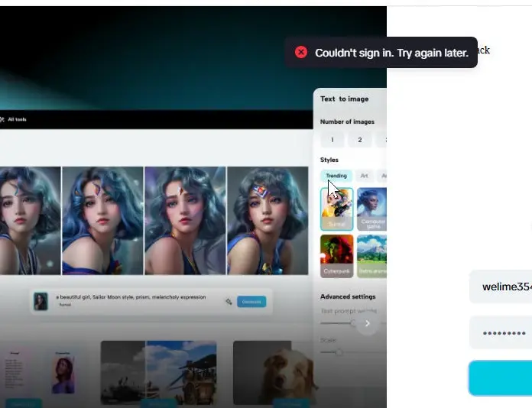This screenshot has width=532, height=408.
Task: Click the Text prompt weight slider handle
Action: click(354, 323)
